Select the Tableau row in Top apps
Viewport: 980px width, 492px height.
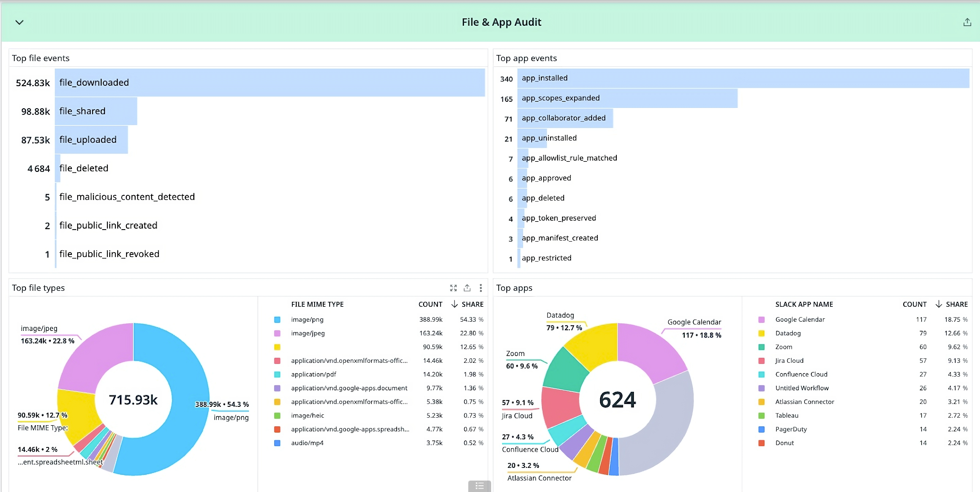click(x=787, y=415)
